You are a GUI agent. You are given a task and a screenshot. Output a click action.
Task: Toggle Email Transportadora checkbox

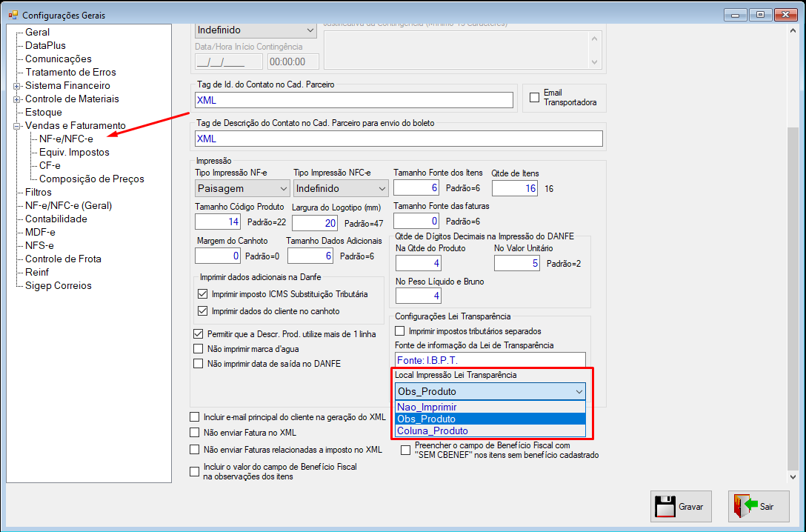point(535,97)
